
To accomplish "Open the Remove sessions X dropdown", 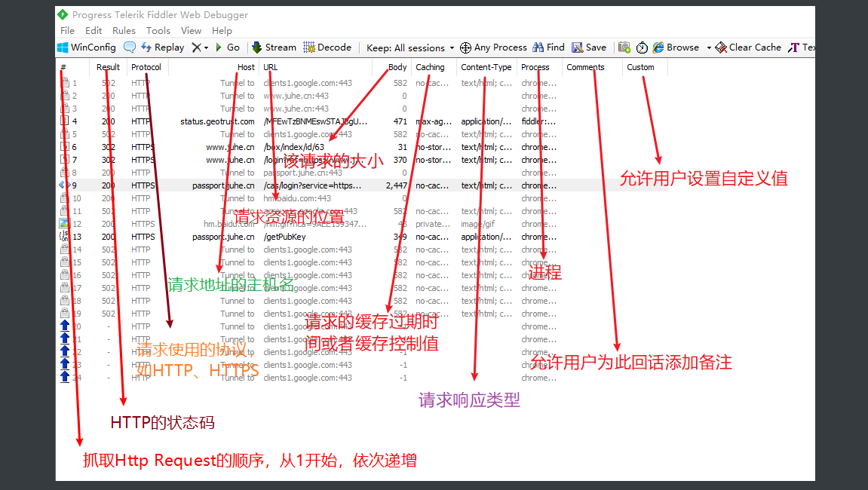I will point(199,47).
